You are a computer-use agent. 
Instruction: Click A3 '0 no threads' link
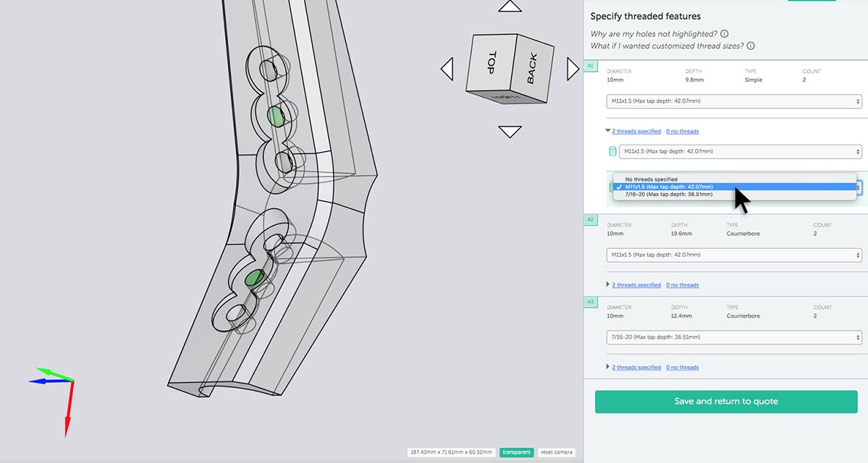point(683,368)
